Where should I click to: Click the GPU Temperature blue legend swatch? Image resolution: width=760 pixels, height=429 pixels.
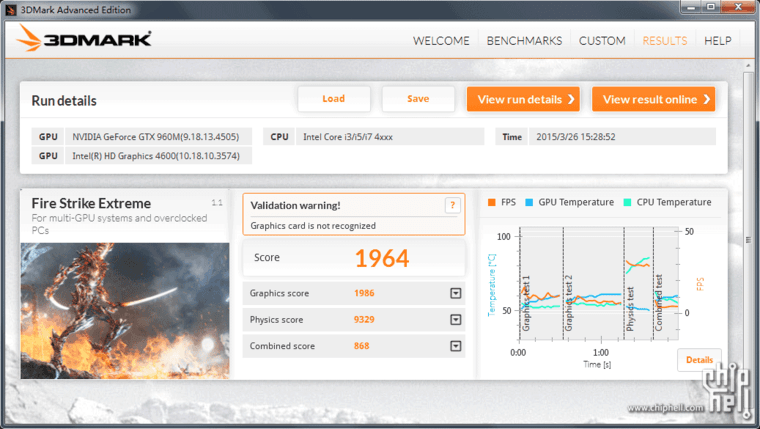tap(529, 203)
